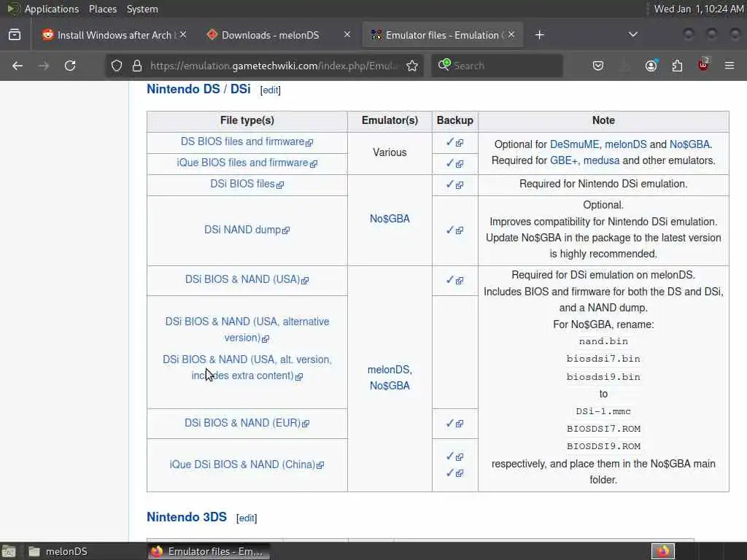Open iQue BIOS files and firmware link
The height and width of the screenshot is (560, 747).
[x=247, y=163]
